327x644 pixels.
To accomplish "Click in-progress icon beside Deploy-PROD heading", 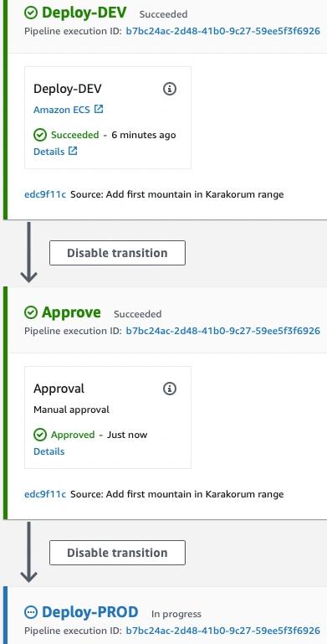I will [31, 612].
